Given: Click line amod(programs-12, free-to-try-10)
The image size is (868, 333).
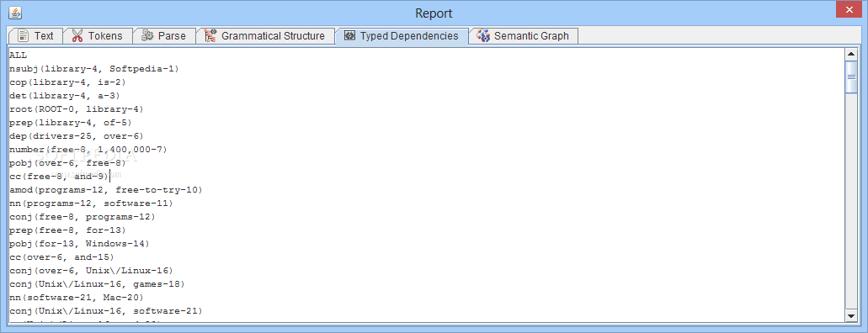Looking at the screenshot, I should coord(106,190).
